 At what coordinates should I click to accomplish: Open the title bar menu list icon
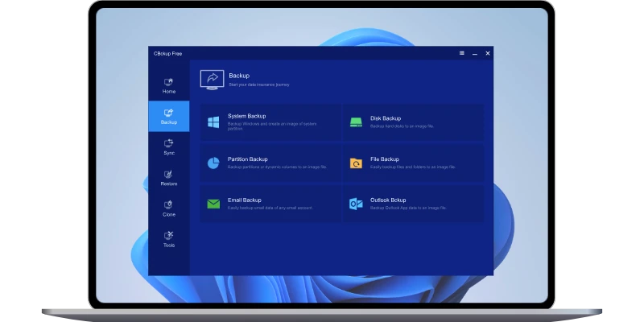point(461,53)
